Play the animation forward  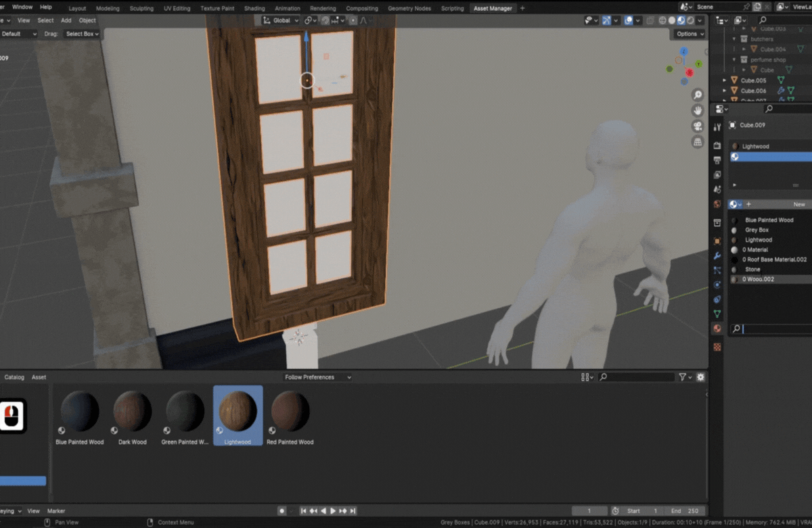(x=333, y=511)
